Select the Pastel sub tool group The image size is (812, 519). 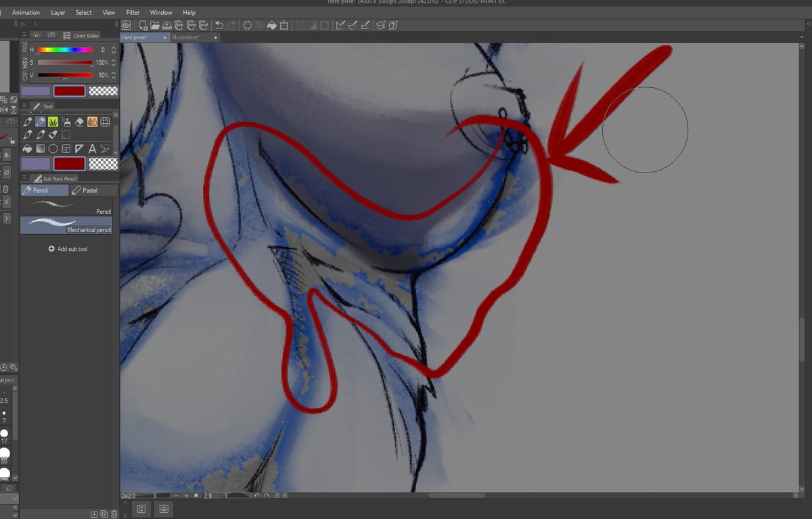[93, 191]
